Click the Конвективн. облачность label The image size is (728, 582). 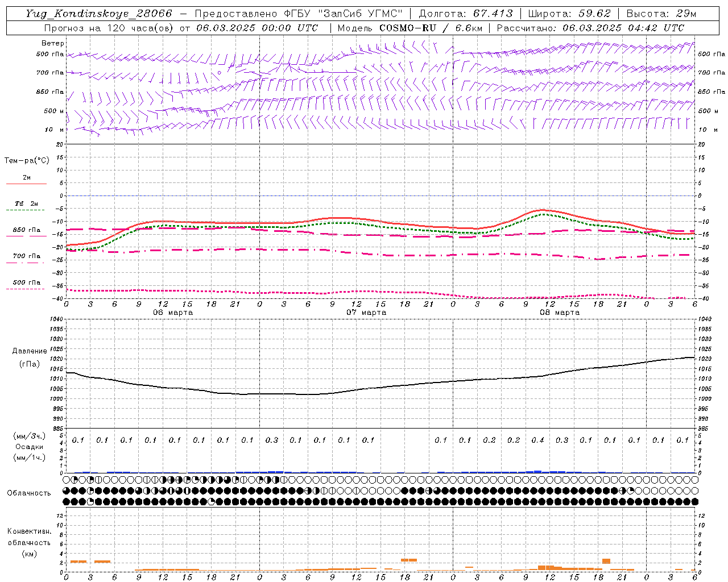point(29,537)
